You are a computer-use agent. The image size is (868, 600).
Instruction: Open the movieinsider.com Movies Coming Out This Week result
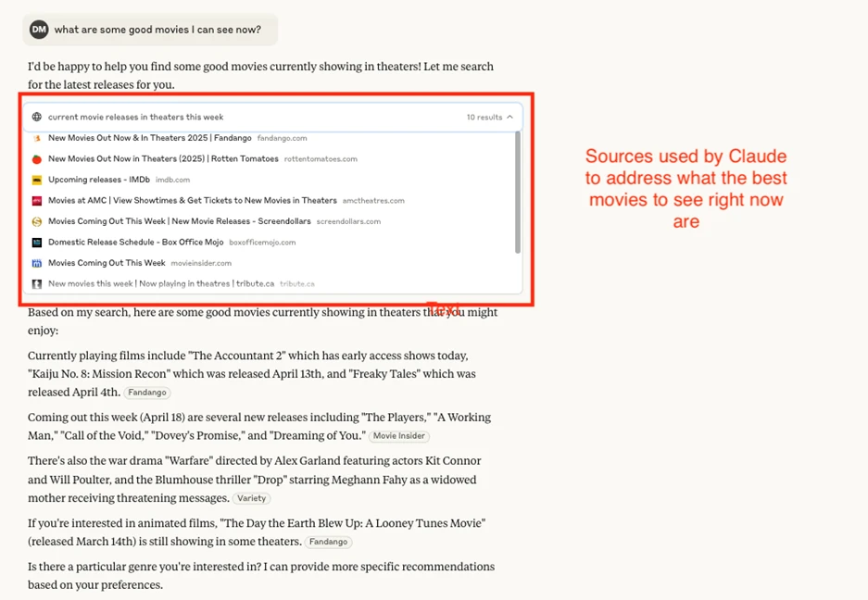pos(107,263)
